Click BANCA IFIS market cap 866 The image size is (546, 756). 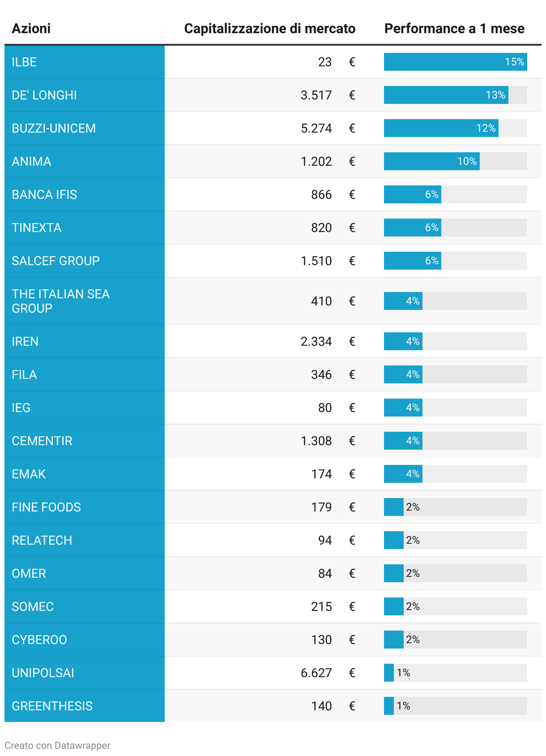click(321, 194)
